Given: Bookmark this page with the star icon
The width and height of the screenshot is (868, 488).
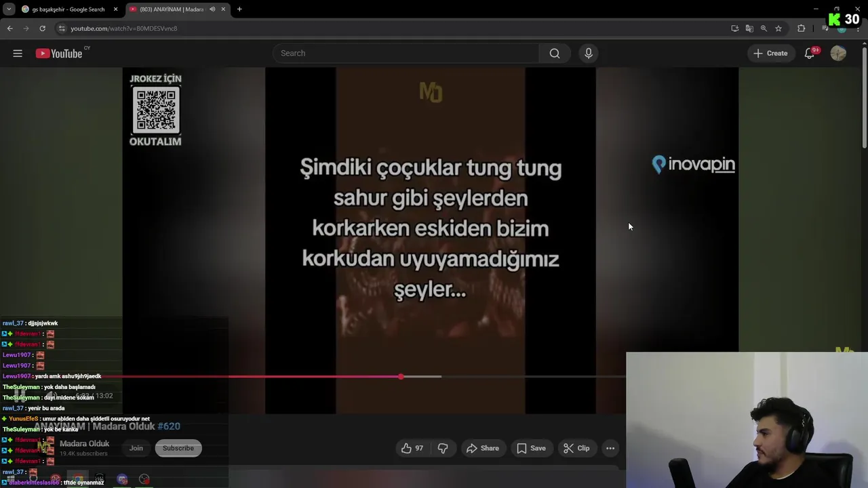Looking at the screenshot, I should (778, 28).
